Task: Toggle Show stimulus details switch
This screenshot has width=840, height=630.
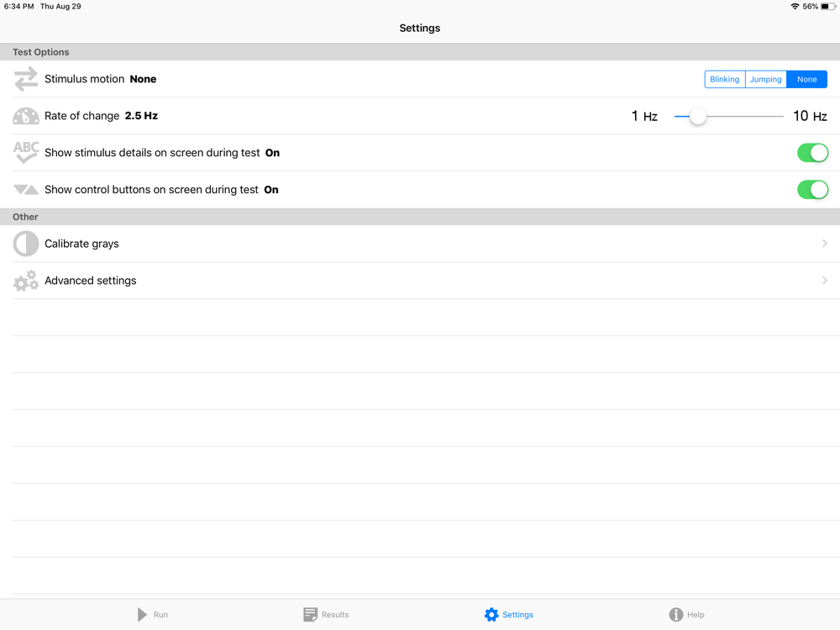Action: coord(812,153)
